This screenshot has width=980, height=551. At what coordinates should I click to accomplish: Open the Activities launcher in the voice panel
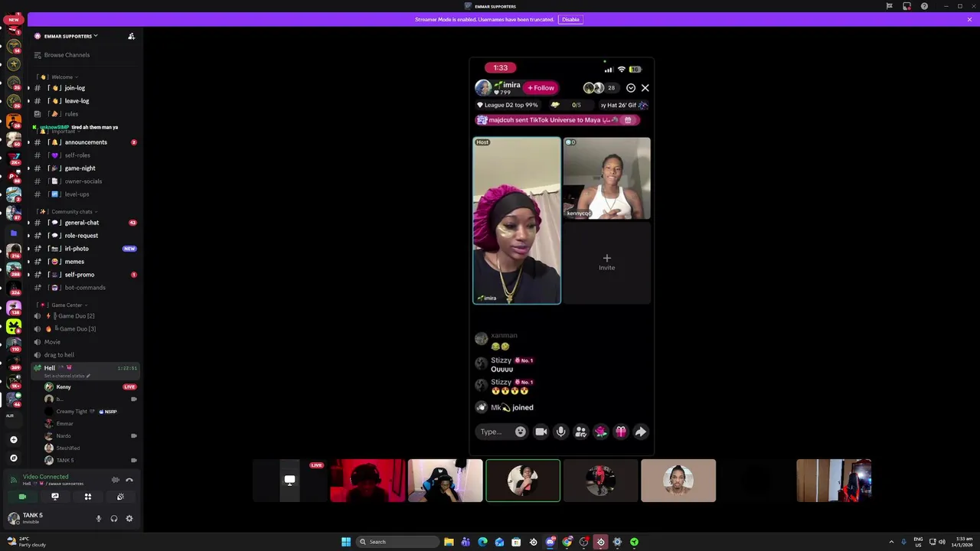(x=88, y=497)
